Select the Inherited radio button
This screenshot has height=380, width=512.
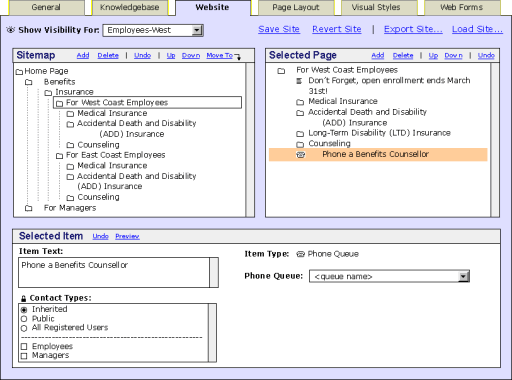pyautogui.click(x=24, y=310)
